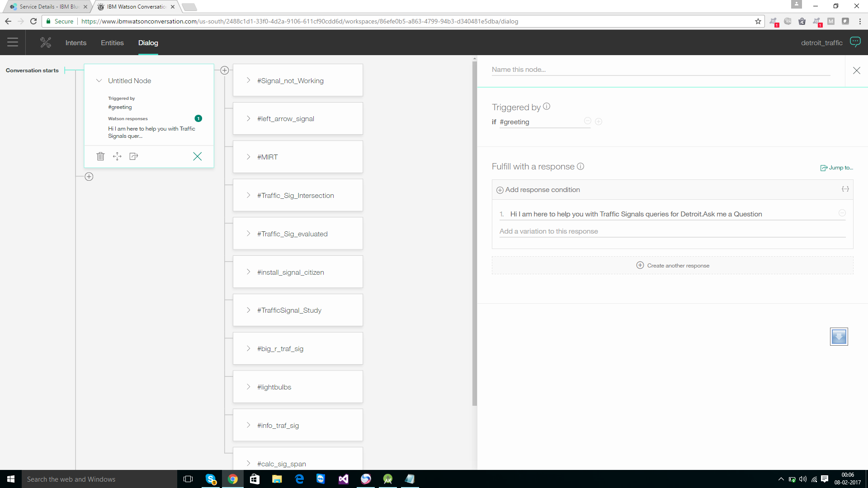Switch to the Entities tab
This screenshot has height=488, width=868.
tap(112, 43)
